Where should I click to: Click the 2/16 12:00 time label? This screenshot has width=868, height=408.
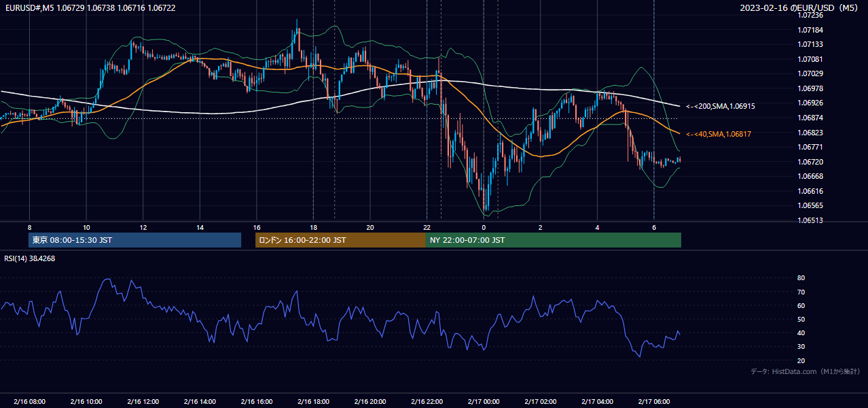tap(143, 402)
